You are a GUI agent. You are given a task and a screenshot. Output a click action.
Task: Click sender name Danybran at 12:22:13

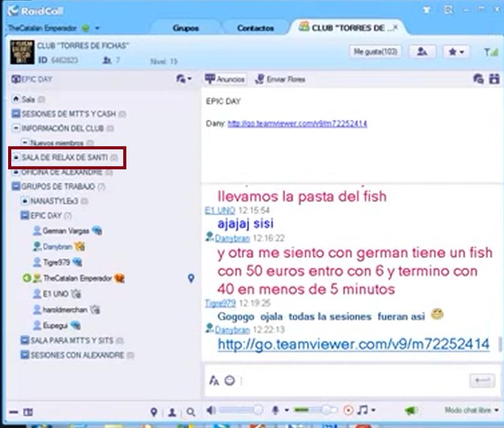(x=232, y=330)
